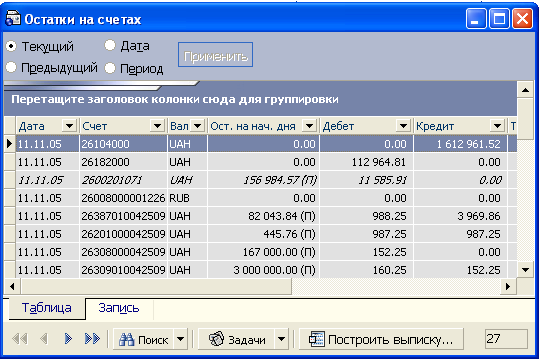
Task: Select account cell 26309010042509
Action: [123, 270]
